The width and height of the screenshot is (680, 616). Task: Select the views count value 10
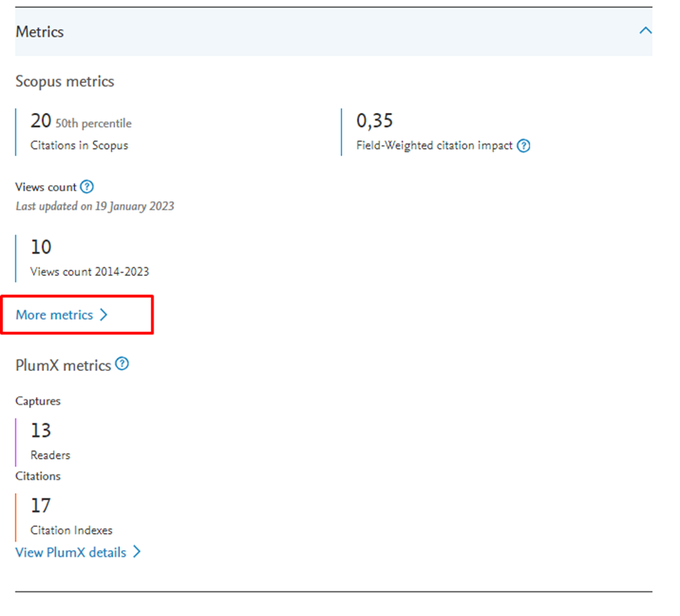tap(41, 247)
